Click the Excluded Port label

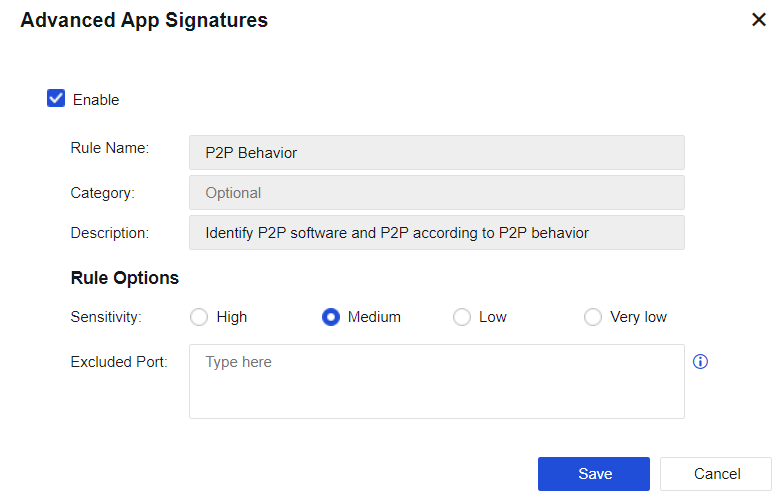pos(118,361)
